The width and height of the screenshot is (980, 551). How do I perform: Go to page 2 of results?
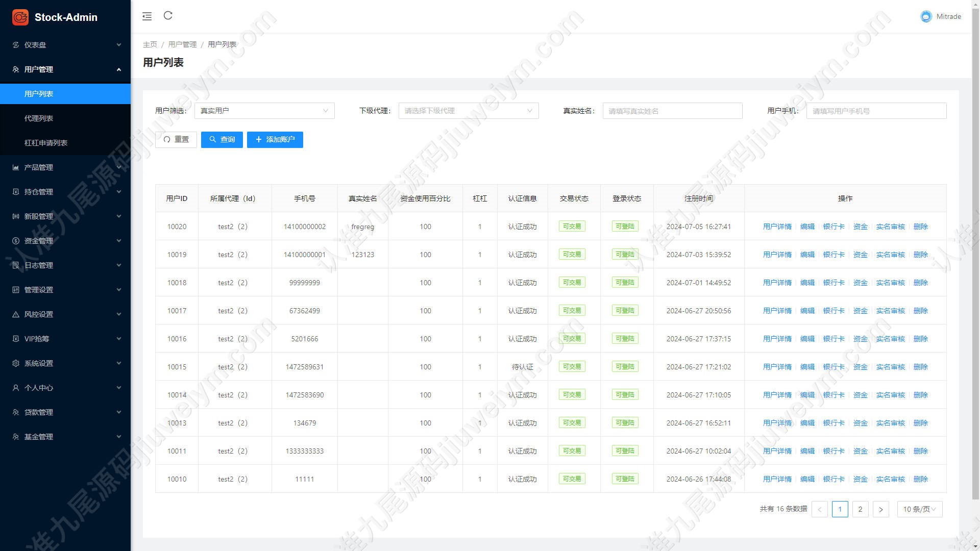(x=860, y=509)
